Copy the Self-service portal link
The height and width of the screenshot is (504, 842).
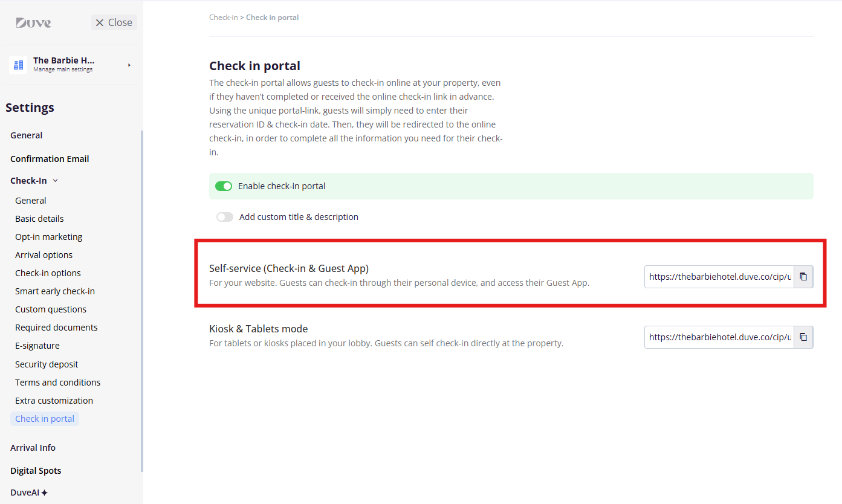803,277
